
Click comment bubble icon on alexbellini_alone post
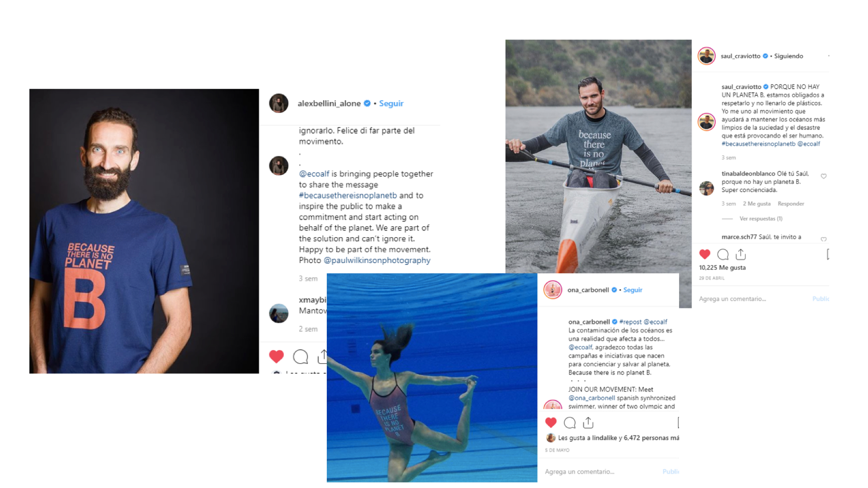click(x=301, y=357)
